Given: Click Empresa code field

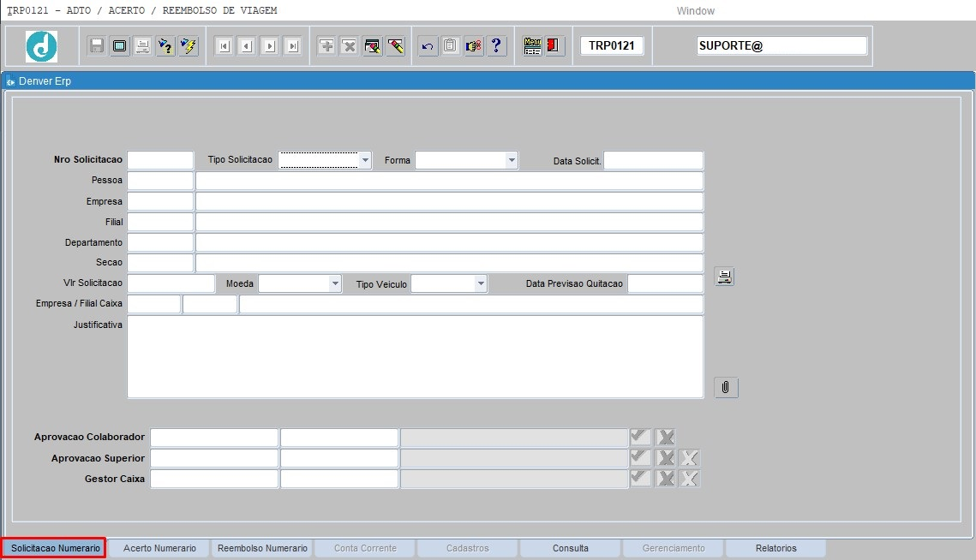Looking at the screenshot, I should (x=160, y=201).
